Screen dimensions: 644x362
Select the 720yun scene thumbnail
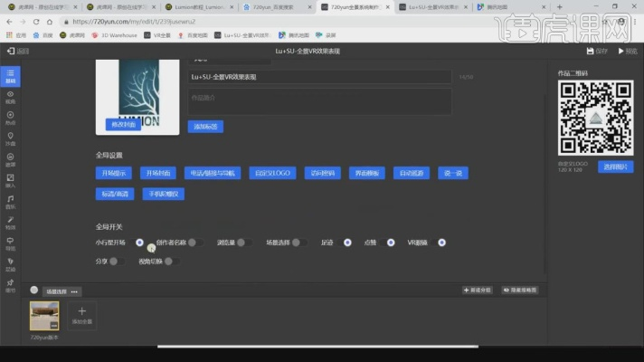[44, 315]
